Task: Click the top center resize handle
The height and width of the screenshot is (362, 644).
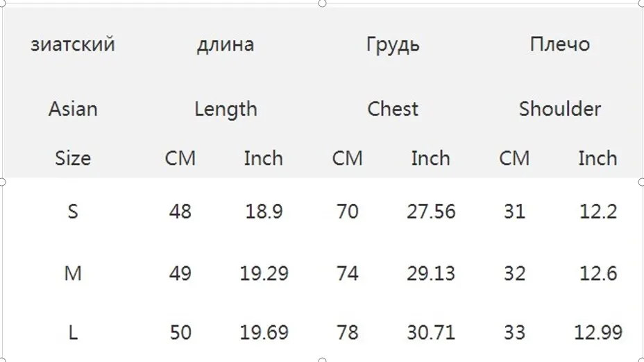Action: [323, 3]
